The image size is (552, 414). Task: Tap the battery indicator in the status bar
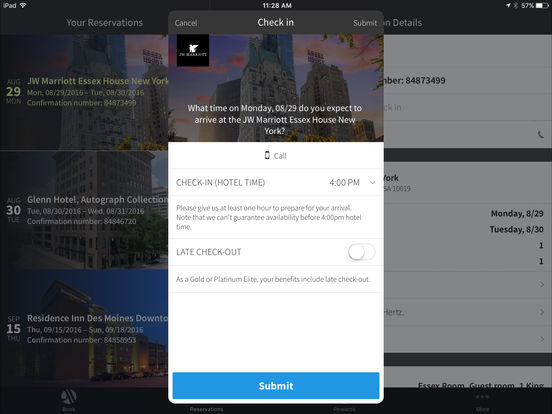(542, 5)
